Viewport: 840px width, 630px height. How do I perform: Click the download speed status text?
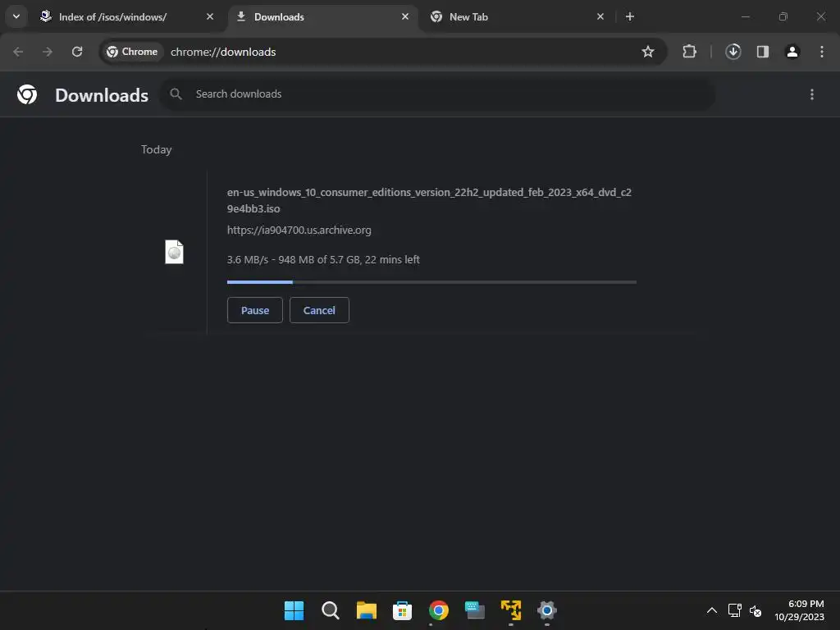(x=323, y=259)
